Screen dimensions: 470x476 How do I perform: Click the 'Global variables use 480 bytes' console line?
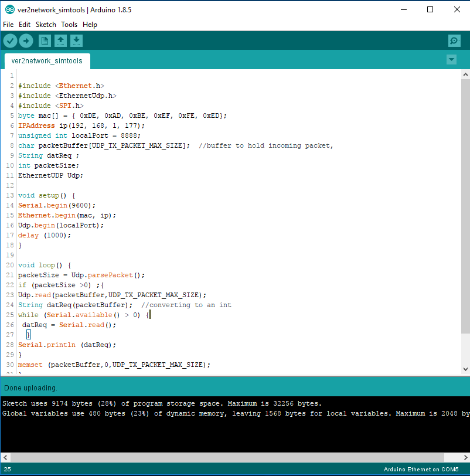pyautogui.click(x=236, y=413)
